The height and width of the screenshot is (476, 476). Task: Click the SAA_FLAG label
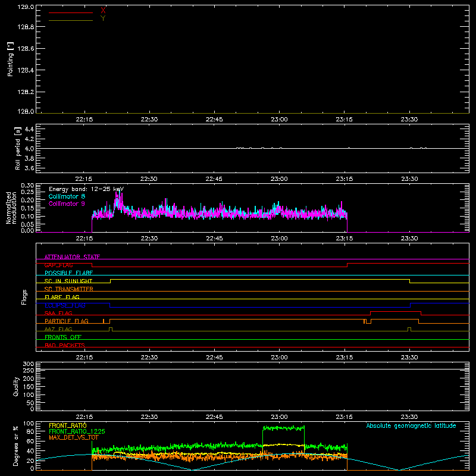[58, 314]
